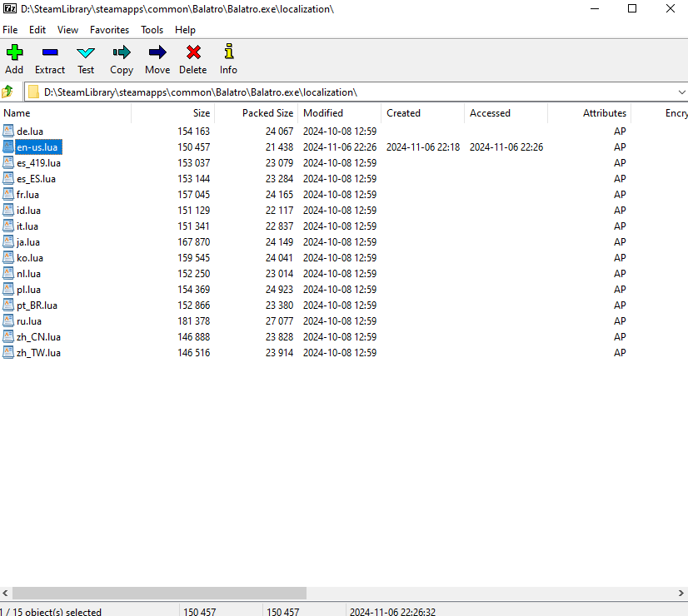Viewport: 688px width, 616px height.
Task: Click the file icon next to ru.lua
Action: coord(7,320)
